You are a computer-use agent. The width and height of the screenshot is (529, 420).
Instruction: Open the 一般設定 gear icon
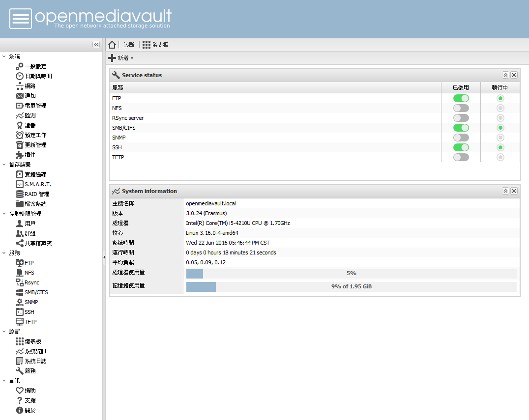coord(20,66)
